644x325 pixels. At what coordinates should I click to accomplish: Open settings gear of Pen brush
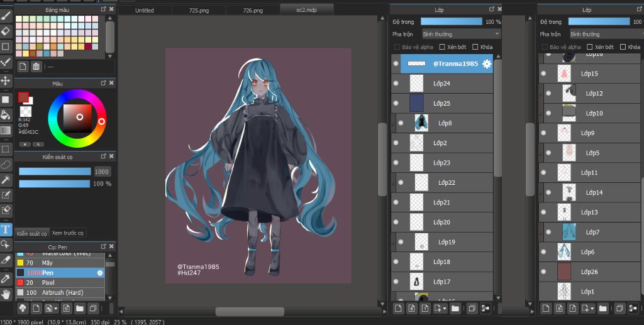click(99, 272)
